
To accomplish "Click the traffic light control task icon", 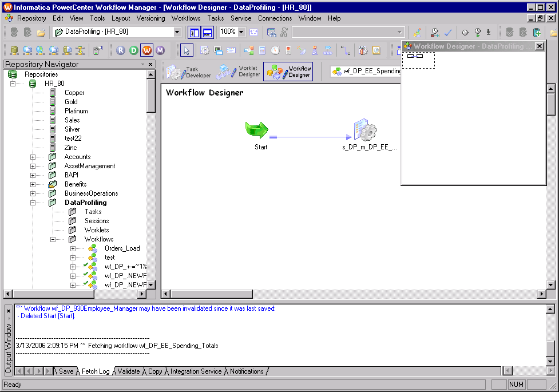I will 288,51.
